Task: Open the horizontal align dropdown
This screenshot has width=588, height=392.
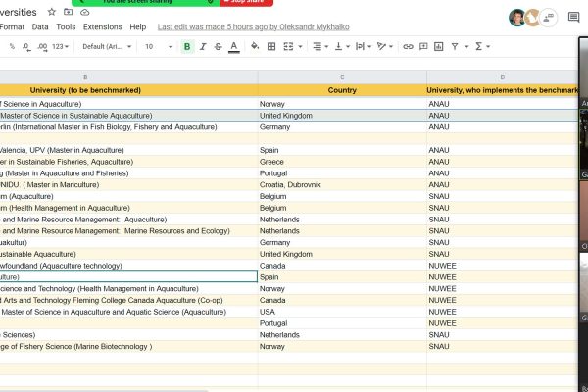Action: (x=320, y=46)
